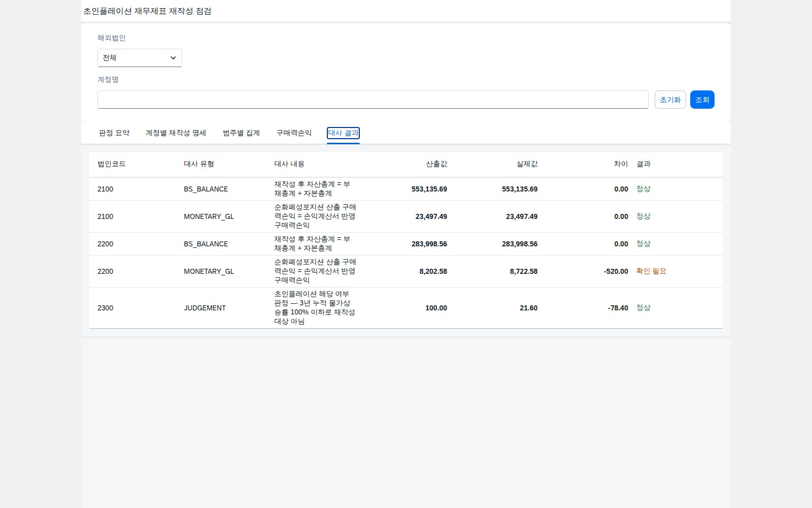Click the -520.00 difference cell
This screenshot has width=812, height=508.
coord(616,271)
